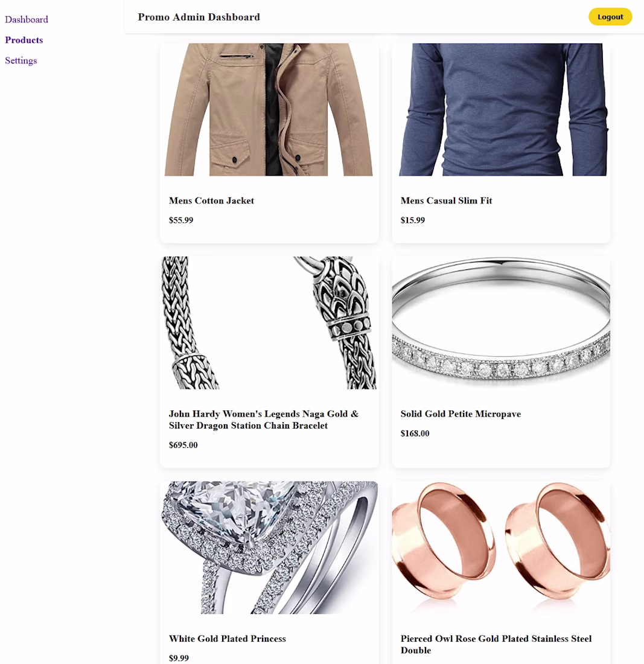Select the rose gold Pierced Owl plugs image
This screenshot has height=664, width=644.
pos(501,547)
